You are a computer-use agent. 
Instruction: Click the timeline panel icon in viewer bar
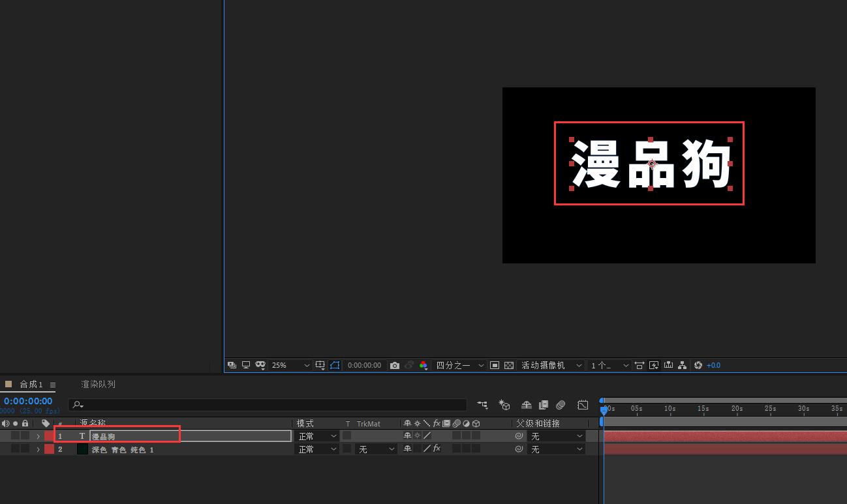tap(668, 365)
